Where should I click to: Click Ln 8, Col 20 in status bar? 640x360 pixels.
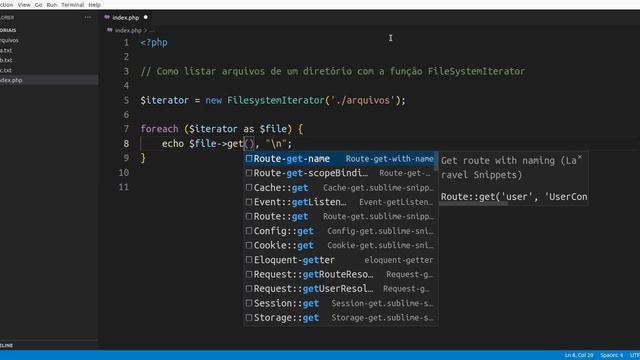tap(579, 355)
